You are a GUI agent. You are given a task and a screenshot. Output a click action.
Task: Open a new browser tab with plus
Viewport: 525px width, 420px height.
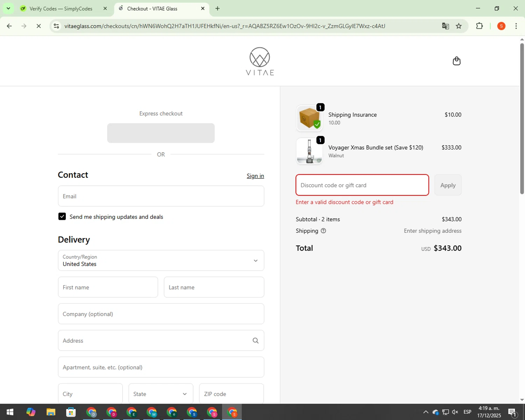click(217, 8)
